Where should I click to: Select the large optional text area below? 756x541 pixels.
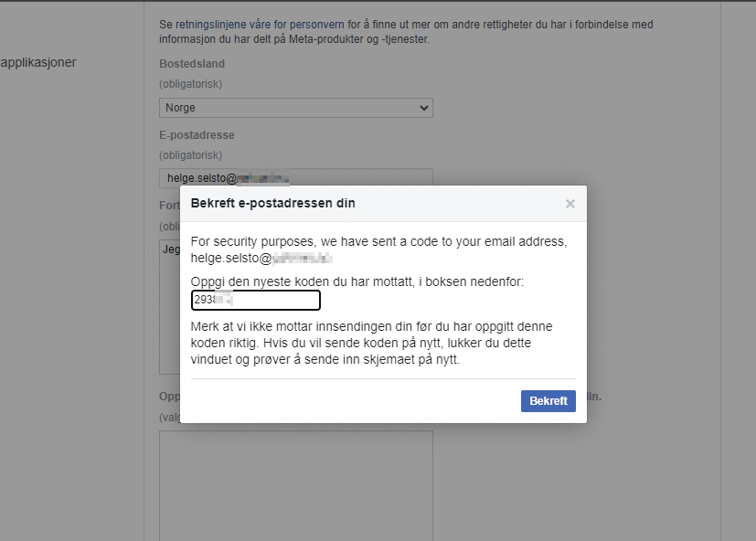295,484
